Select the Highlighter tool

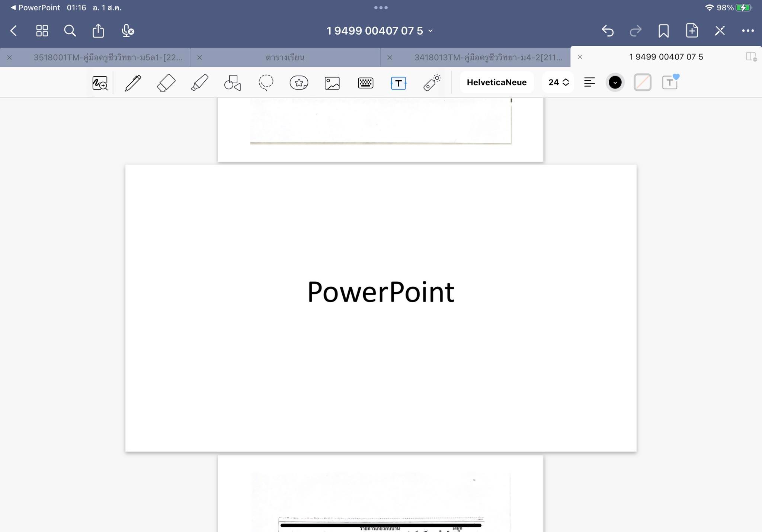199,83
